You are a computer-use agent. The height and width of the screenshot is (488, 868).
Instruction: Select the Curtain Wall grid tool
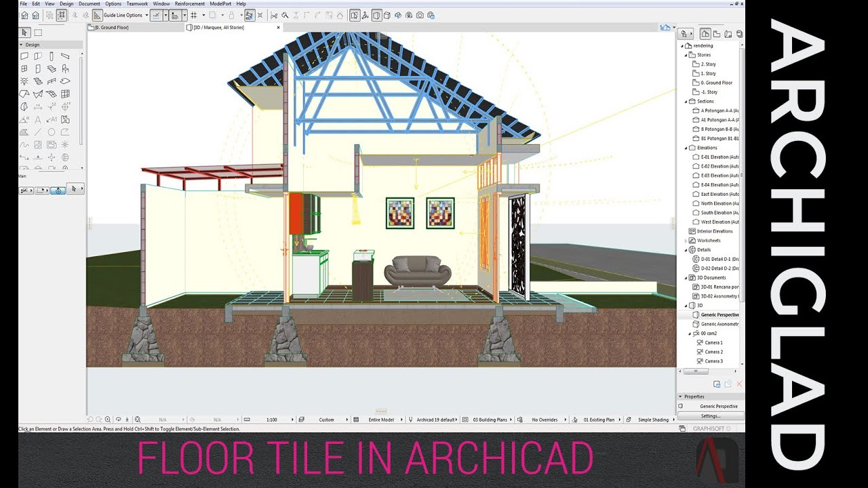[x=65, y=94]
